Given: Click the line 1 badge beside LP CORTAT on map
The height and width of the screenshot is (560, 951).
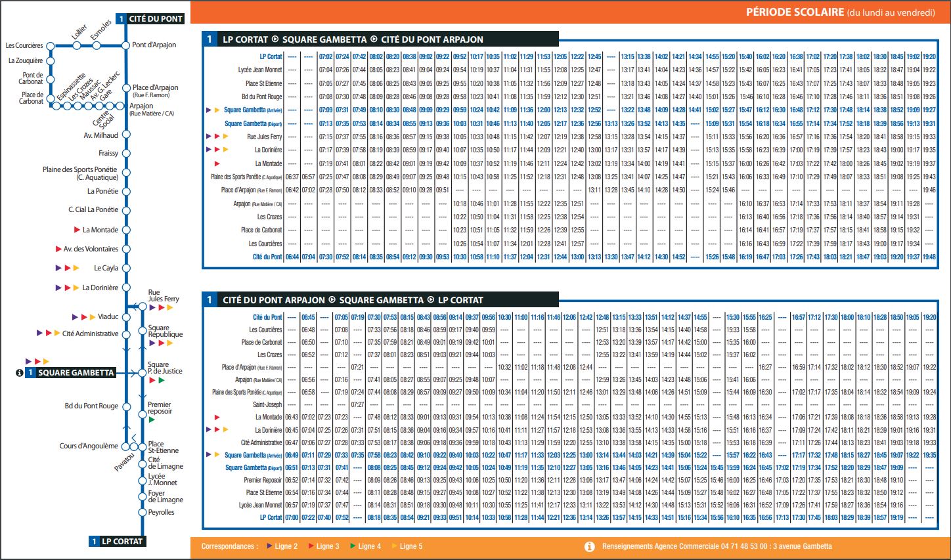Looking at the screenshot, I should (94, 542).
